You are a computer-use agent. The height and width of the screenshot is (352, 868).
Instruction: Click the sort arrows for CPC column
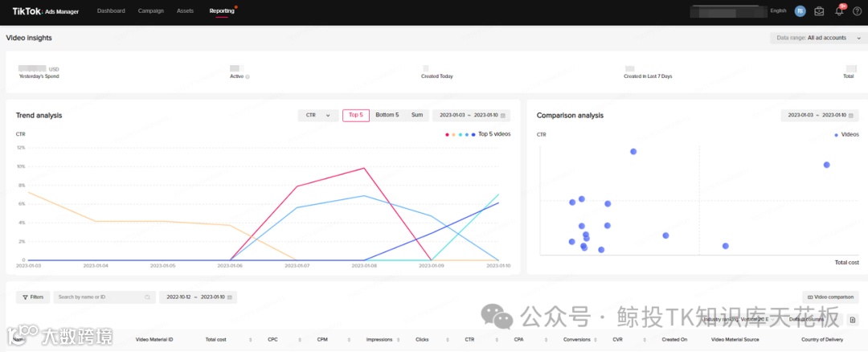coord(300,339)
